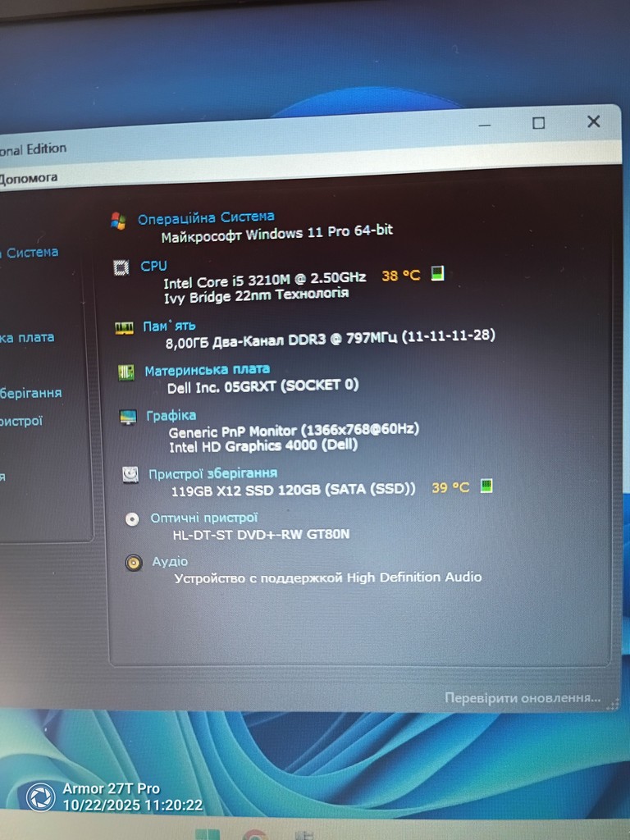Click Перевірити оновлення link
The width and height of the screenshot is (630, 840).
(523, 698)
